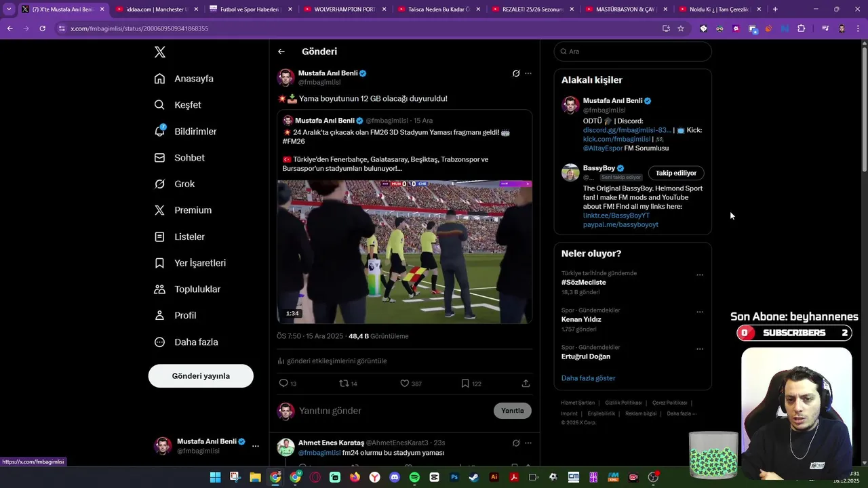
Task: Open a new browser tab
Action: 775,9
